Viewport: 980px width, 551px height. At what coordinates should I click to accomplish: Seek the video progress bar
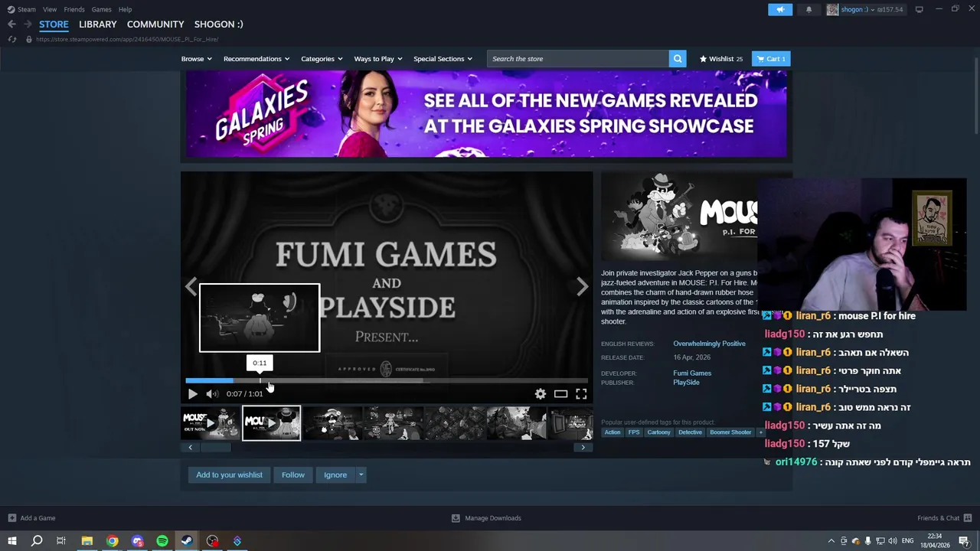pos(386,380)
